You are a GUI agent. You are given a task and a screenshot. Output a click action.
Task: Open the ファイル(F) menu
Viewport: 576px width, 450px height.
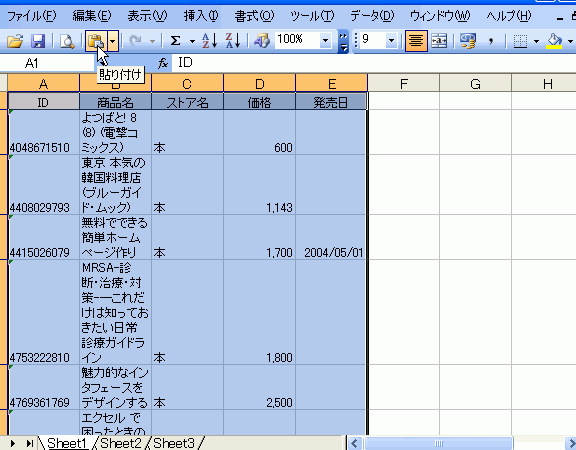pyautogui.click(x=32, y=16)
